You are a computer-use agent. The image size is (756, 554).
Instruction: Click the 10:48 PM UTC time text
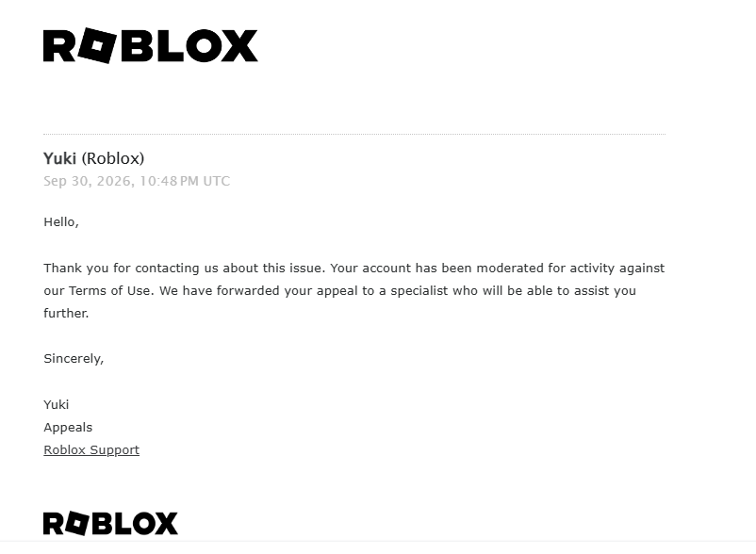pyautogui.click(x=185, y=181)
